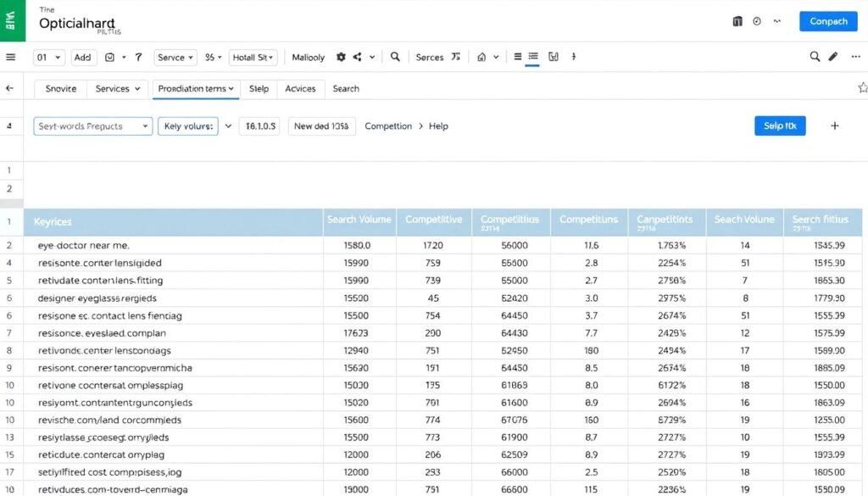The width and height of the screenshot is (868, 496).
Task: Click the search magnifier at toolbar right
Action: [815, 57]
